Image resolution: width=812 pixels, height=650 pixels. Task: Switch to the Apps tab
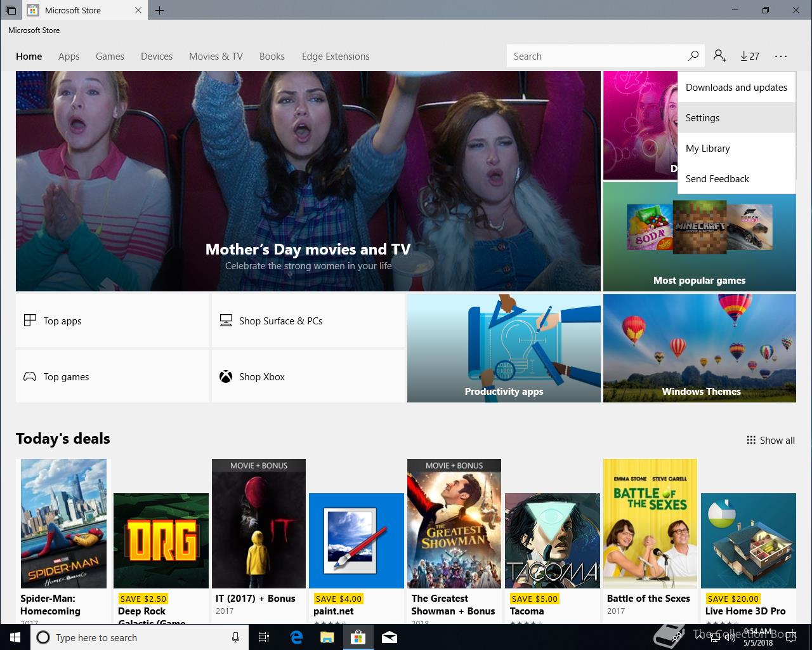[69, 56]
